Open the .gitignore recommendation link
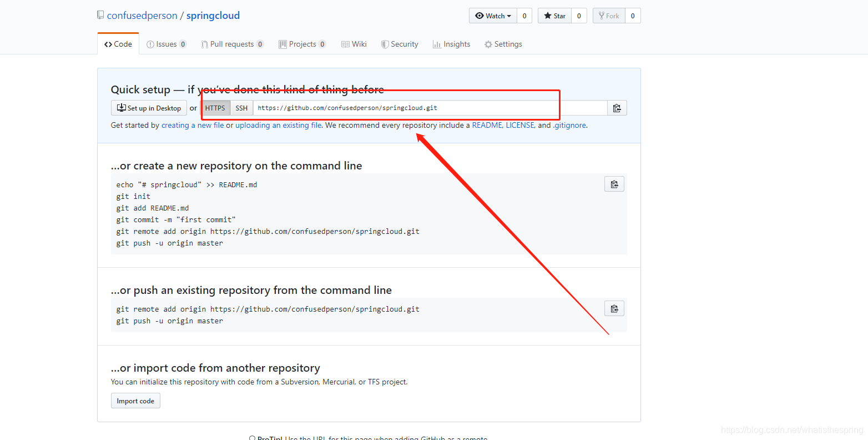This screenshot has width=868, height=440. [569, 125]
